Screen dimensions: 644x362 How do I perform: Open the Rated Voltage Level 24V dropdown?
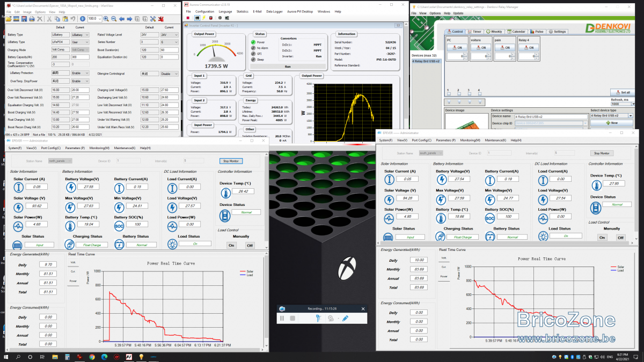169,34
